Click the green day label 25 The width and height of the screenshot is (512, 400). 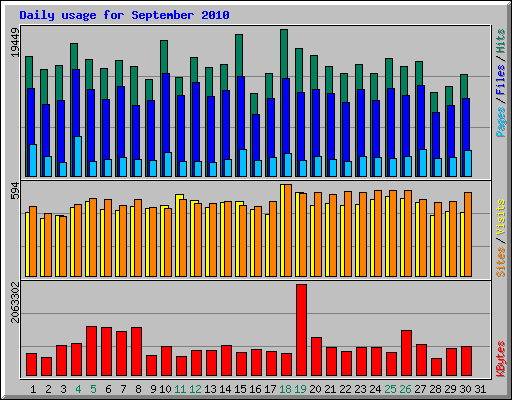[390, 389]
